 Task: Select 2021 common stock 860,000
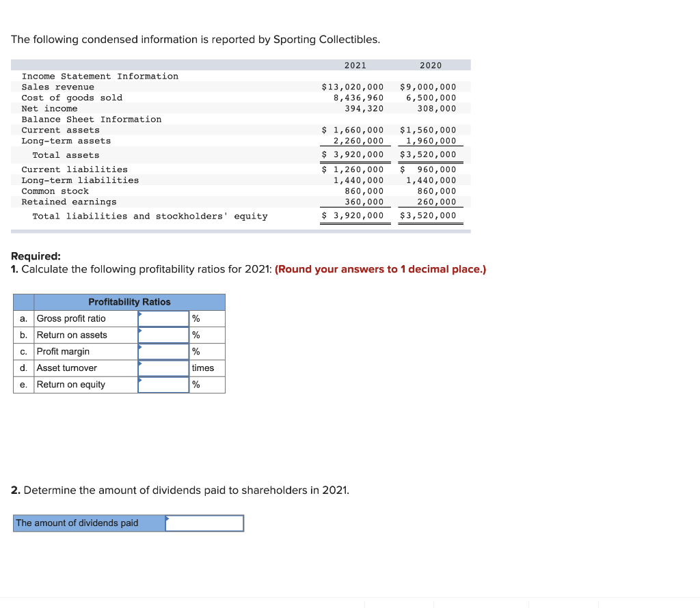coord(364,191)
